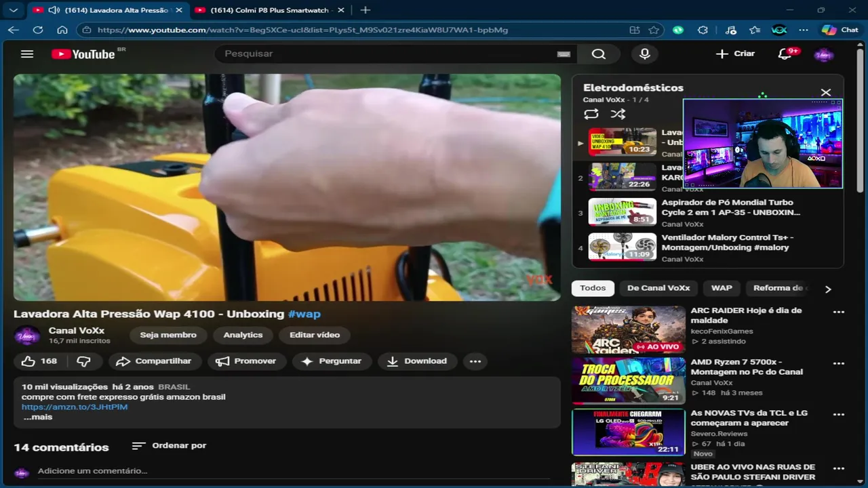The image size is (868, 488).
Task: Mute the Lavadora tab speaker icon
Action: tap(53, 10)
